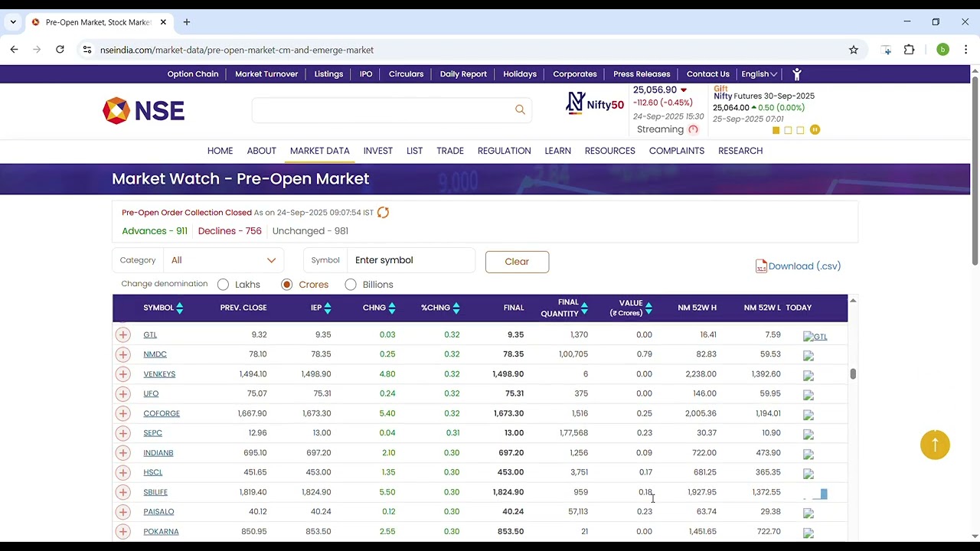This screenshot has height=551, width=980.
Task: Expand NMDC row details
Action: click(123, 354)
